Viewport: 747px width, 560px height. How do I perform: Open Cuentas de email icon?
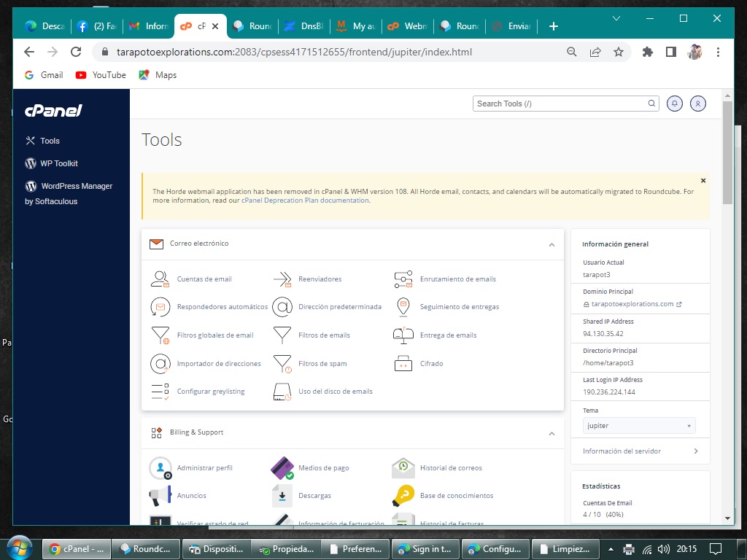(160, 279)
